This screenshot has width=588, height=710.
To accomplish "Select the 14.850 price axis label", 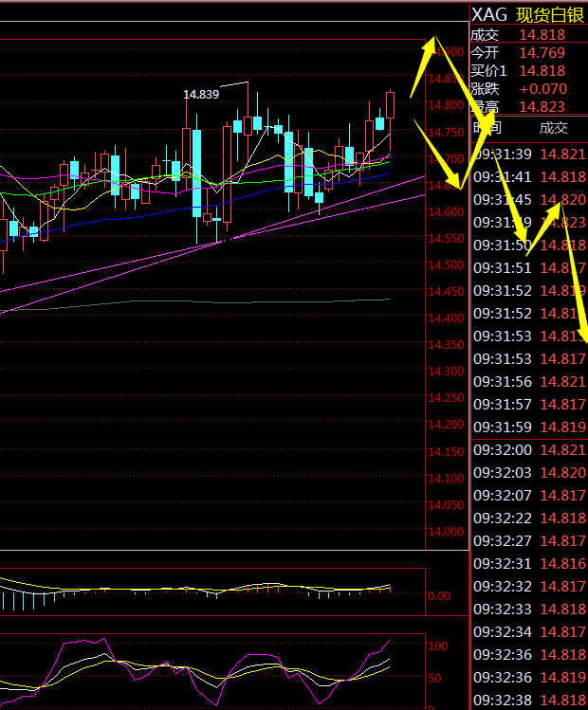I will [446, 79].
